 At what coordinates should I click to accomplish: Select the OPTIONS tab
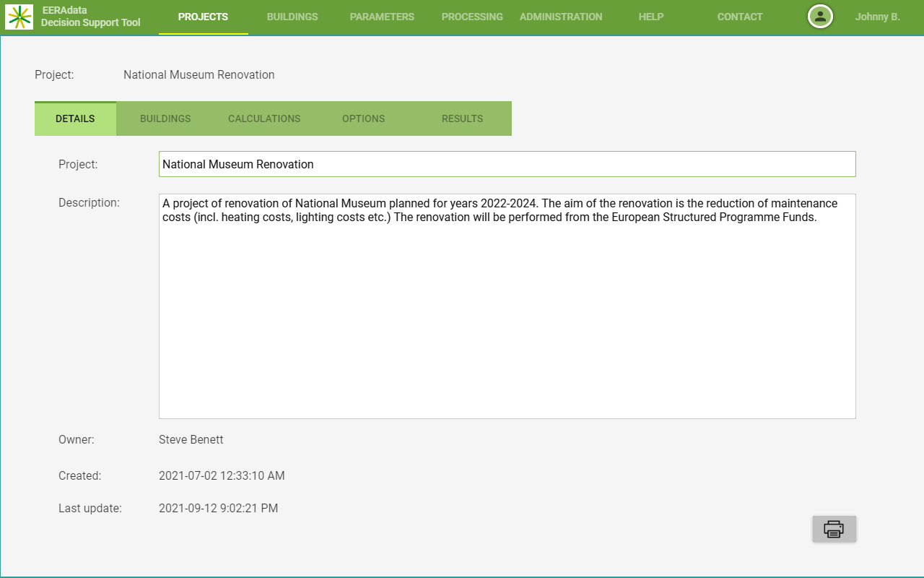363,118
